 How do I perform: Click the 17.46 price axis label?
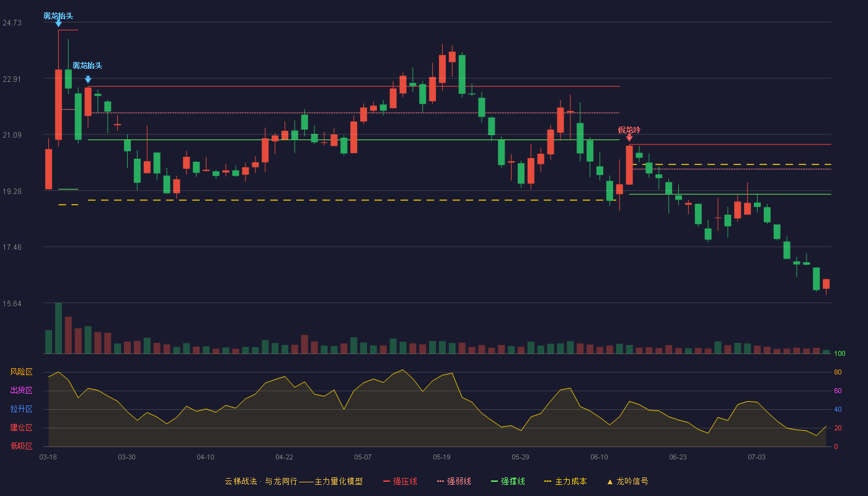[12, 247]
